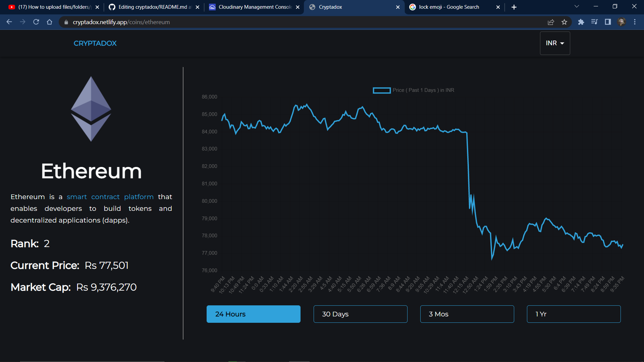Click the browser reload icon

(36, 22)
